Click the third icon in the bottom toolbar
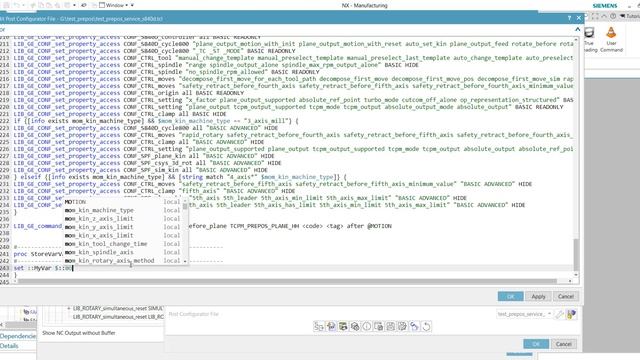 tap(343, 327)
